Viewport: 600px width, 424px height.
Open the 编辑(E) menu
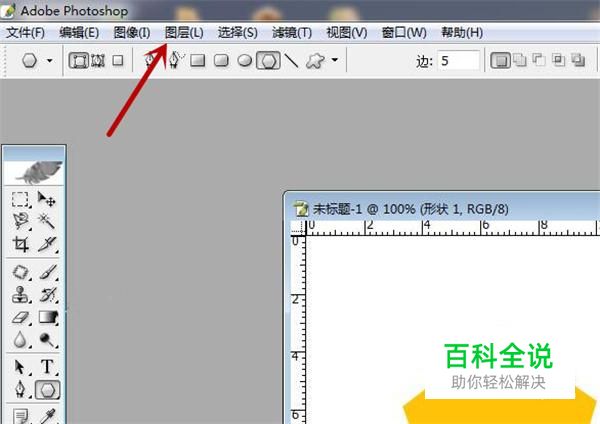pyautogui.click(x=79, y=33)
